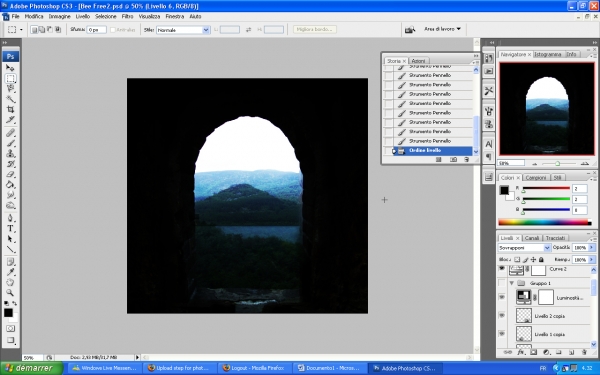Image resolution: width=600 pixels, height=375 pixels.
Task: Open the Area di lavoro menu
Action: 442,29
